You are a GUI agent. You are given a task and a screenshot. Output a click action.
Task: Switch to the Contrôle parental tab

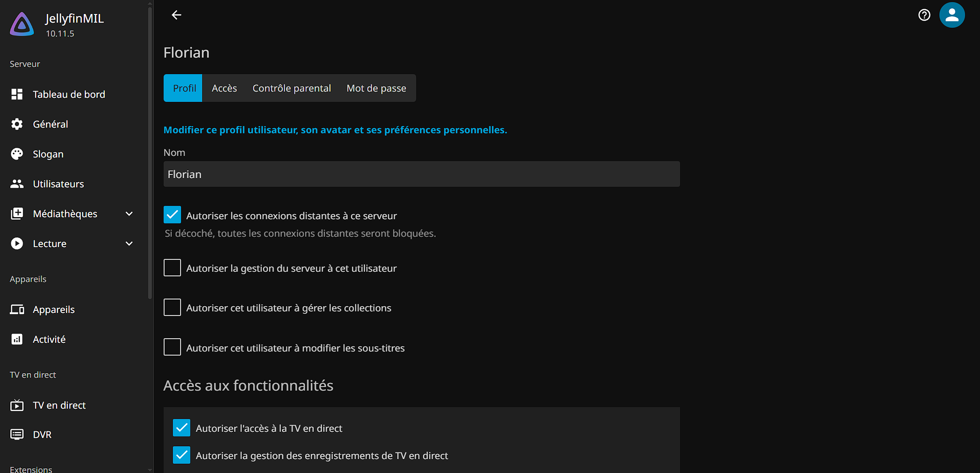tap(292, 88)
